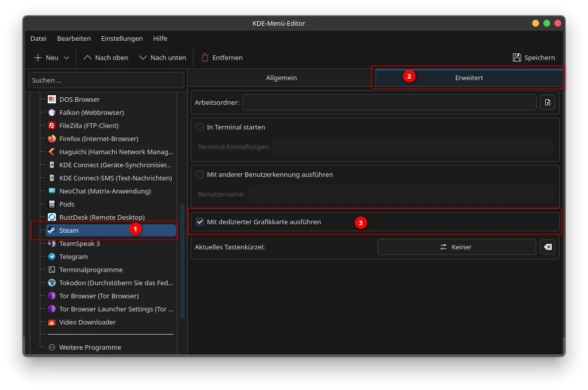This screenshot has width=588, height=390.
Task: Move entry up with Nach oben
Action: [x=106, y=57]
